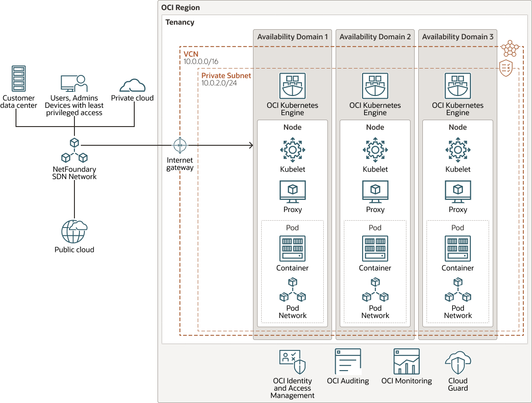Click the Public cloud globe icon

[x=74, y=232]
